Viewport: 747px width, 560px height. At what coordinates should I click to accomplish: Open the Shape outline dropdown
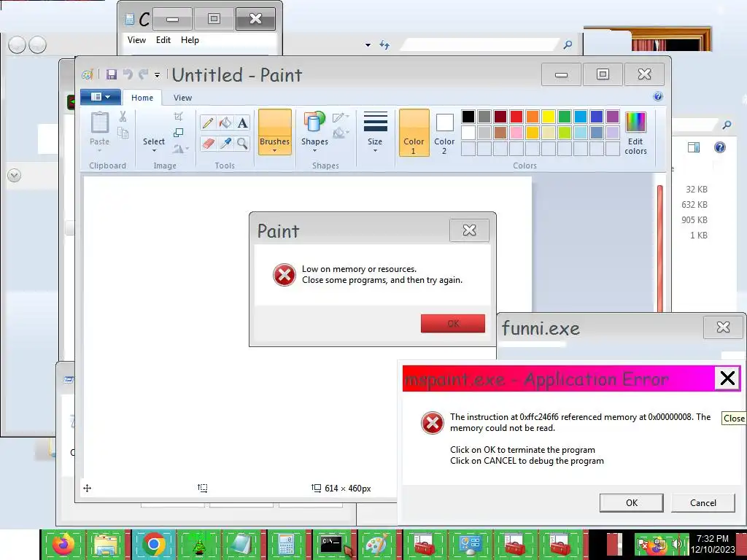pyautogui.click(x=341, y=117)
